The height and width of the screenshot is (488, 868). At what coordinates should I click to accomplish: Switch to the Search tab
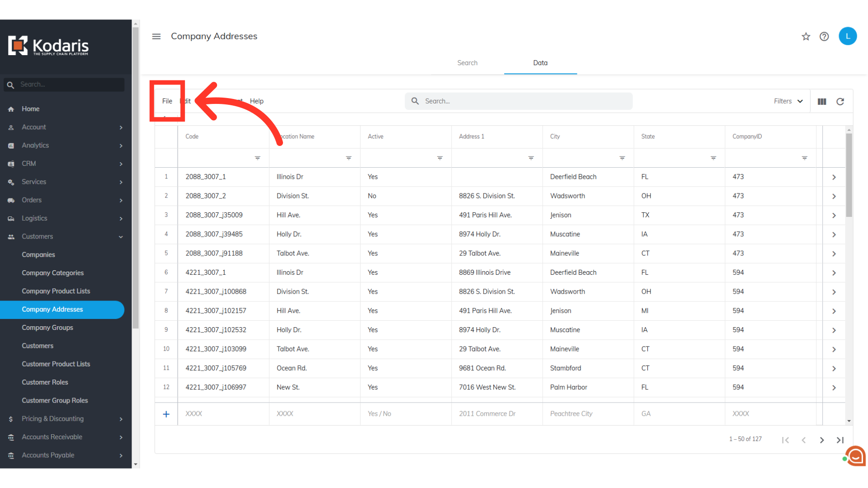pos(467,63)
